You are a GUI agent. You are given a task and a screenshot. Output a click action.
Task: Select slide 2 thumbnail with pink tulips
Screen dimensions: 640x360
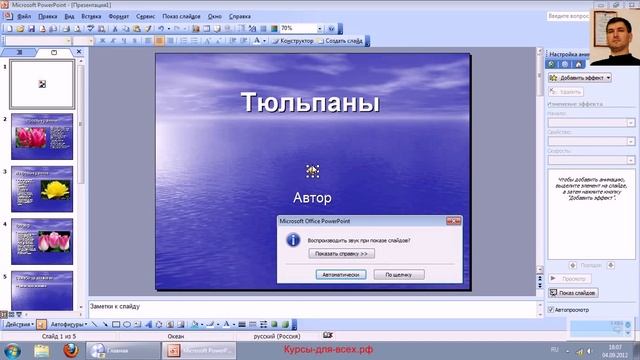click(42, 137)
